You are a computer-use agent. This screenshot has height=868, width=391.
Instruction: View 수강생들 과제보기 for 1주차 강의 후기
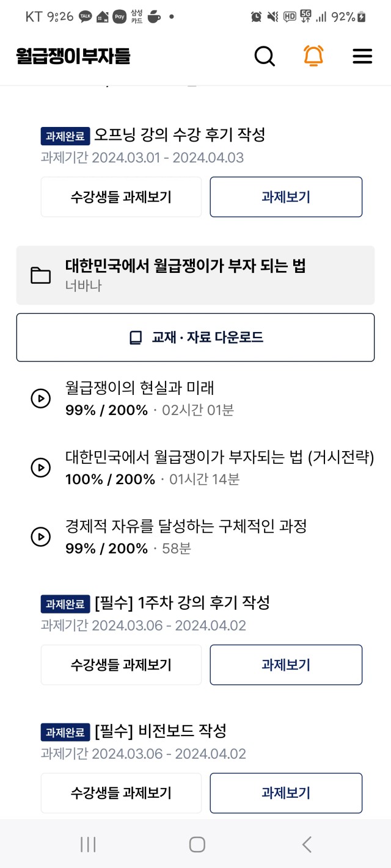[x=121, y=665]
